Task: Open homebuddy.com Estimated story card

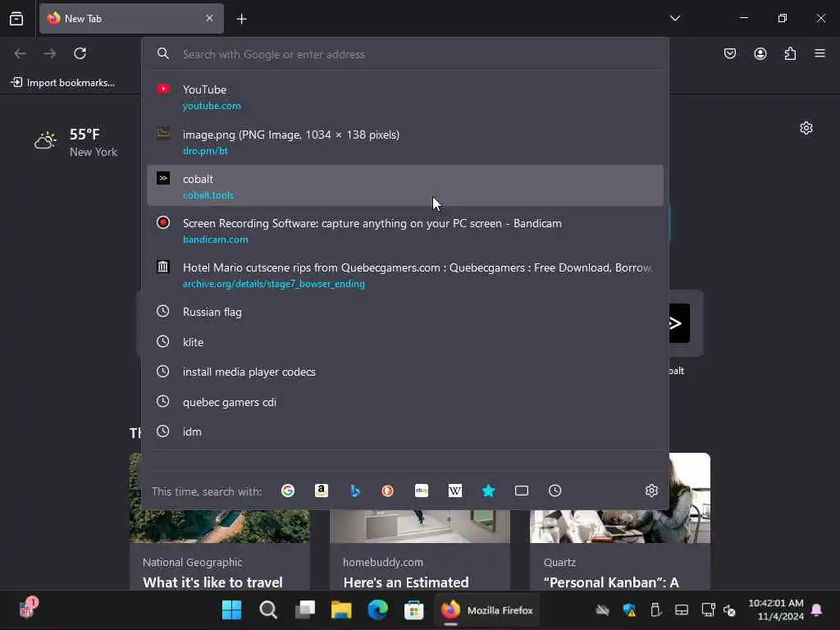Action: (x=420, y=550)
